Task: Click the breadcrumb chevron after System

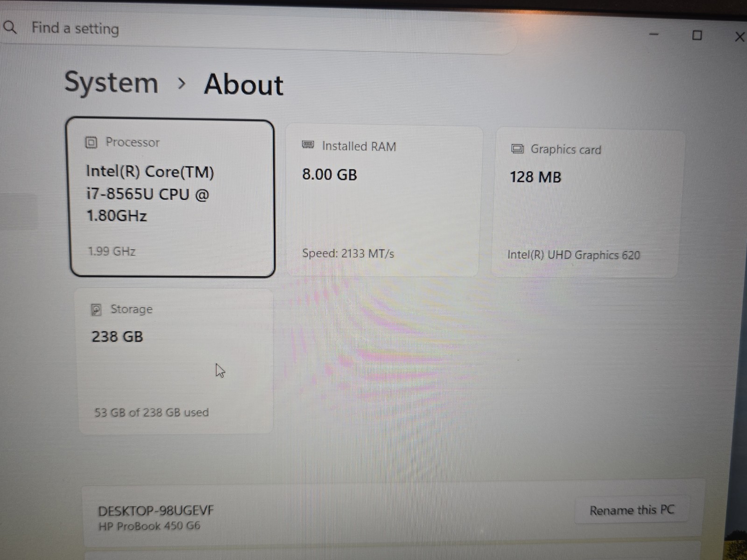Action: coord(182,84)
